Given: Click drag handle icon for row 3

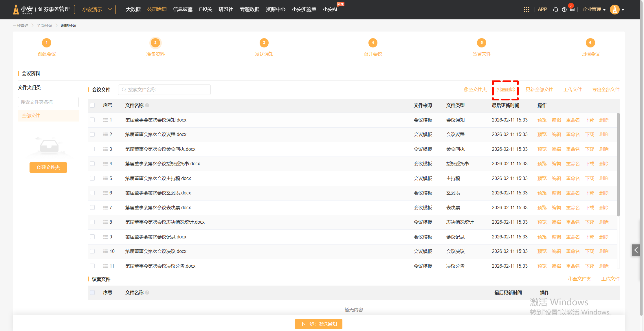Looking at the screenshot, I should click(105, 149).
